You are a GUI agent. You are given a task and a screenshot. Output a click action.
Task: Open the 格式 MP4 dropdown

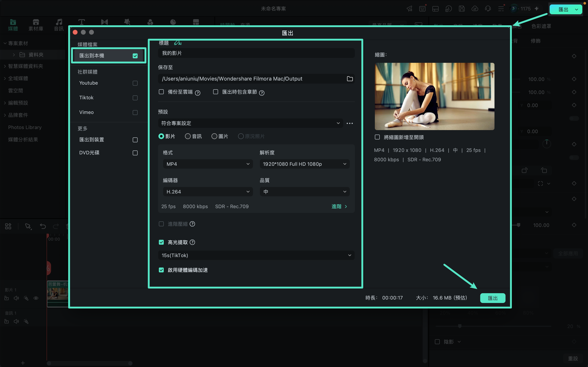click(208, 164)
